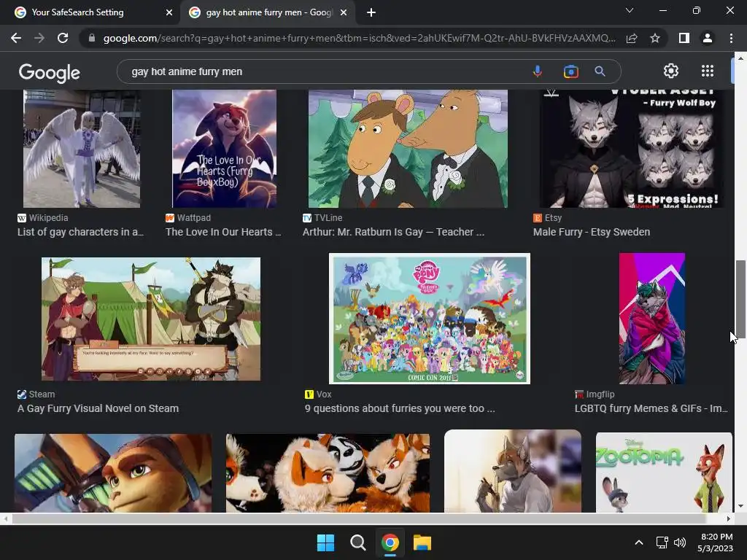Open the Windows Start menu
747x560 pixels.
tap(326, 542)
